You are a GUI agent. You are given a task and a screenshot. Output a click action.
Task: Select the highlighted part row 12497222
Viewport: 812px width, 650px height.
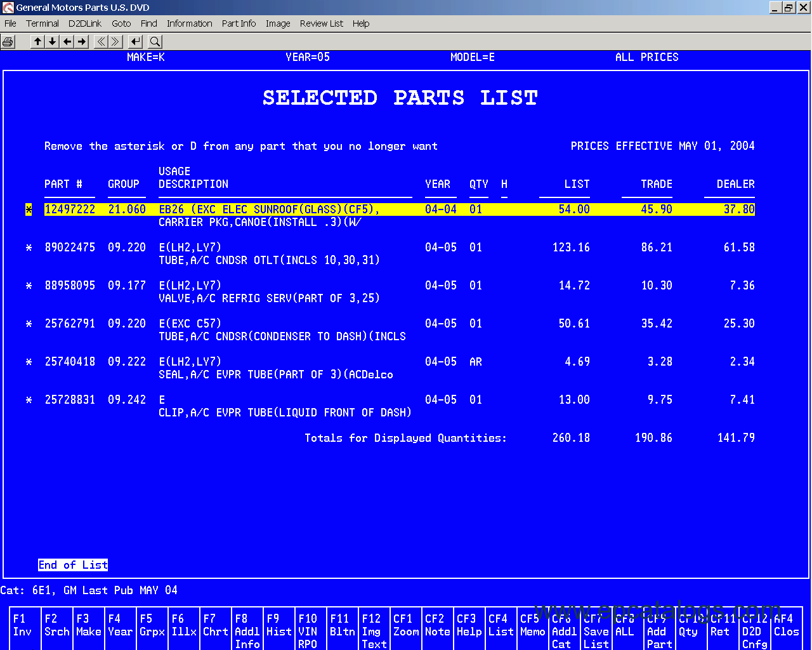pos(70,209)
